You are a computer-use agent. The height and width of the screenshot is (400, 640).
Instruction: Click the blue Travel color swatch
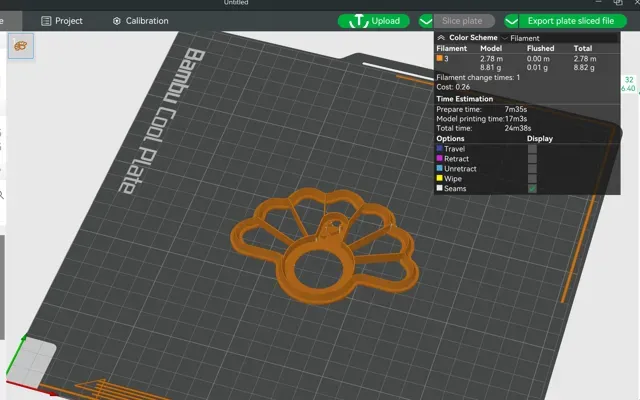[x=440, y=149]
